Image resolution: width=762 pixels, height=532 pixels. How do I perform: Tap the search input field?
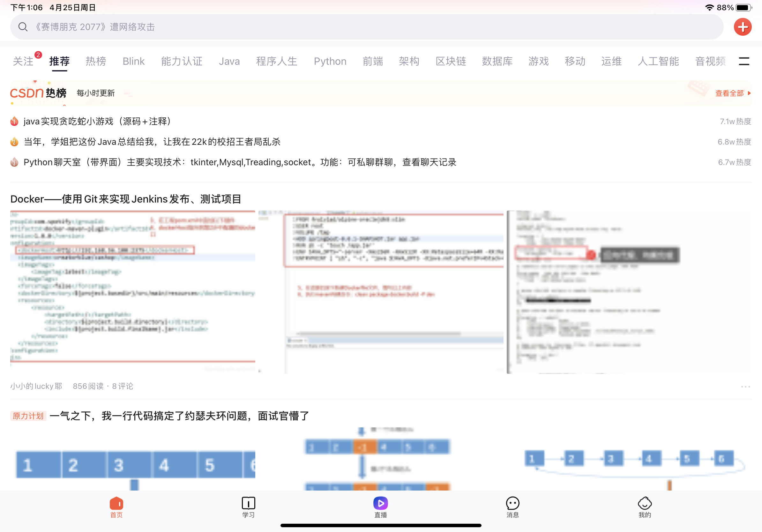(x=365, y=27)
